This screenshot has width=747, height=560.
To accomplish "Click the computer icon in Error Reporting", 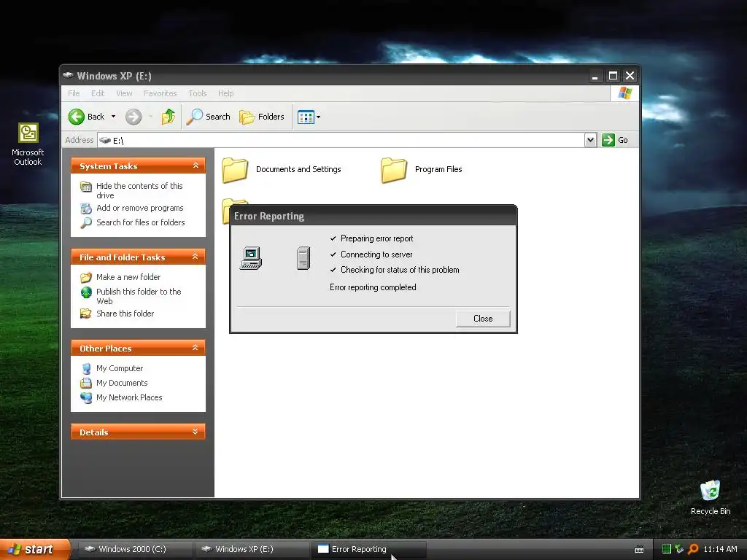I will (x=251, y=258).
